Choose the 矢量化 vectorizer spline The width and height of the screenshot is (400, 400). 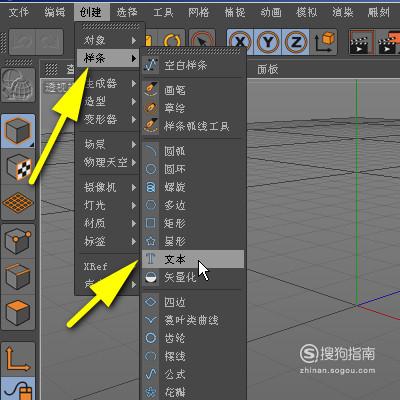click(193, 277)
